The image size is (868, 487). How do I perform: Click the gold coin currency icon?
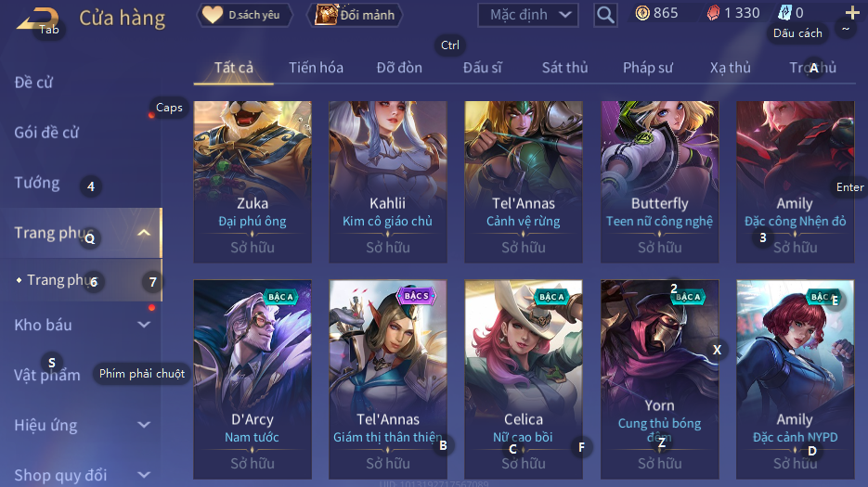pos(642,13)
